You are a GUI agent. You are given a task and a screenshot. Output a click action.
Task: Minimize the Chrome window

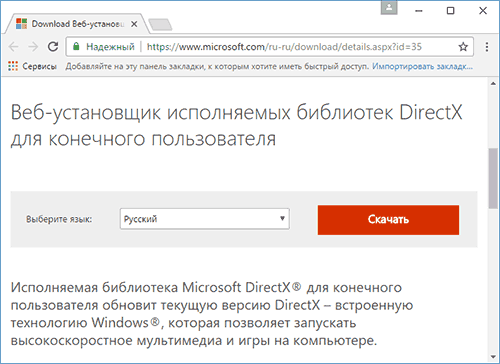pyautogui.click(x=419, y=11)
